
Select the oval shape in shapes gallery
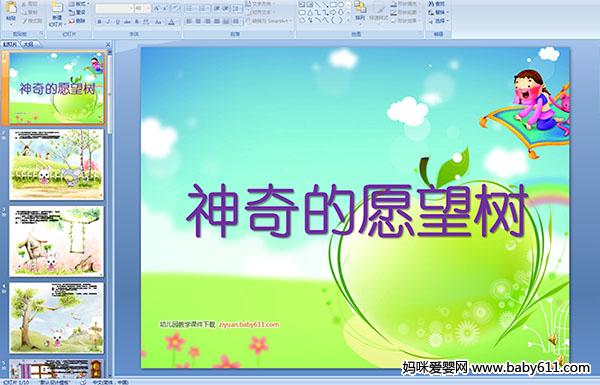coord(341,5)
